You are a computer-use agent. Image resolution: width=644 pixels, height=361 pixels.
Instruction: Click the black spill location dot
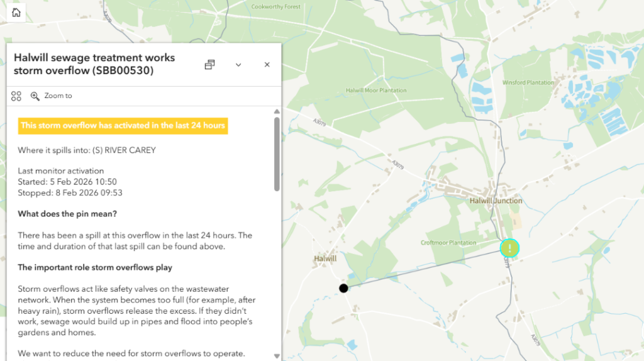coord(343,288)
